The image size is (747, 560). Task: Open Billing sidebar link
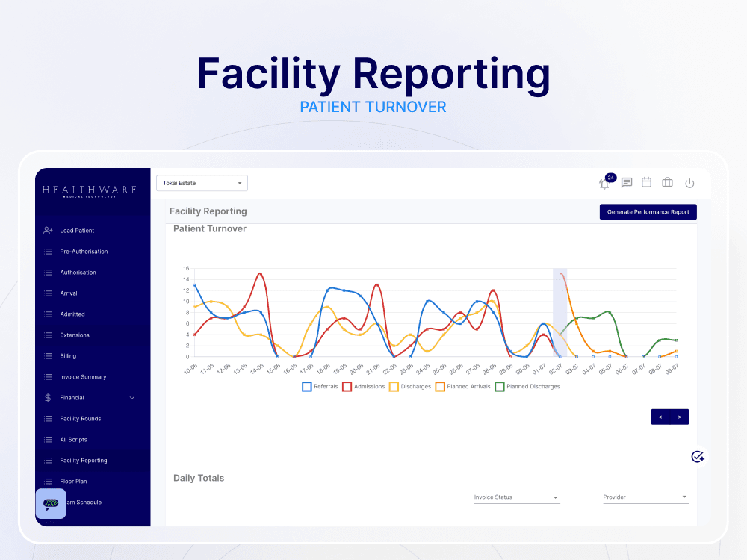(x=68, y=356)
